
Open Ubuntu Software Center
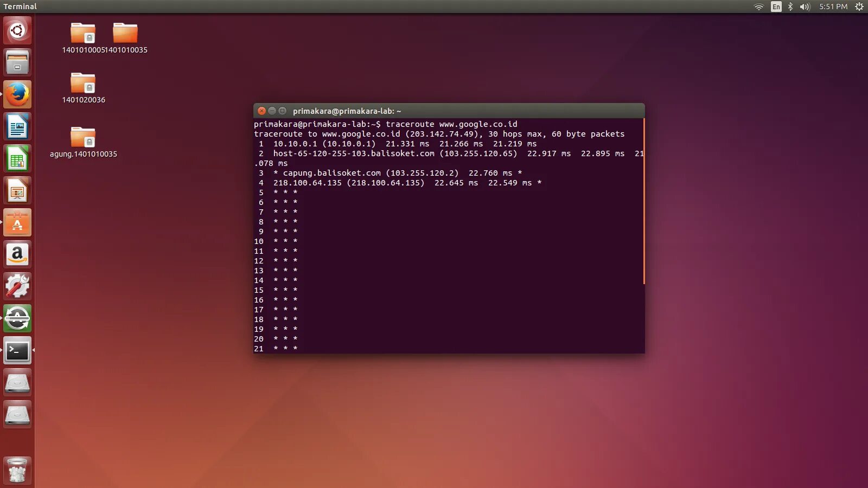coord(17,223)
